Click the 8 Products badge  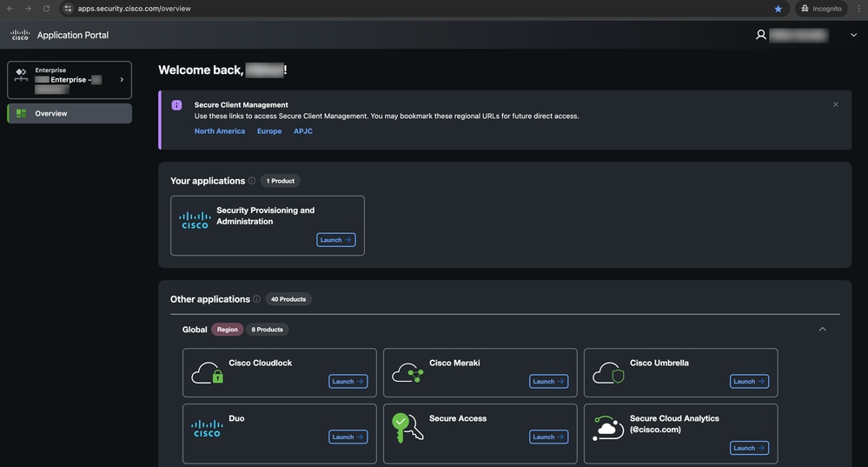pos(267,330)
